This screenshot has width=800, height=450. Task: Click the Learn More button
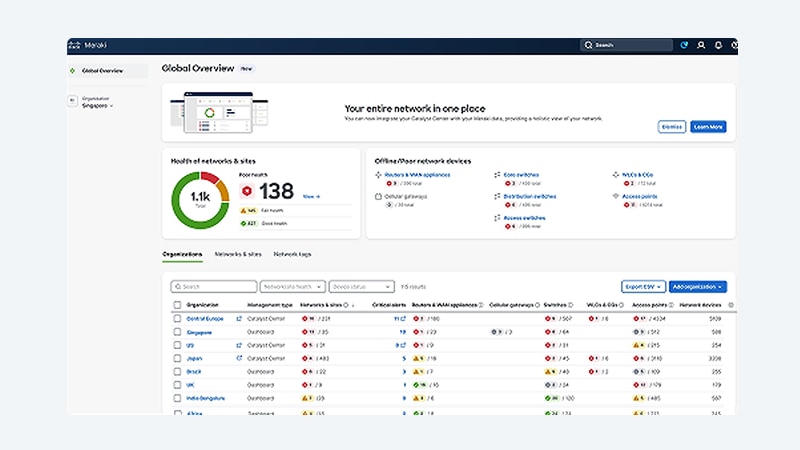[708, 127]
